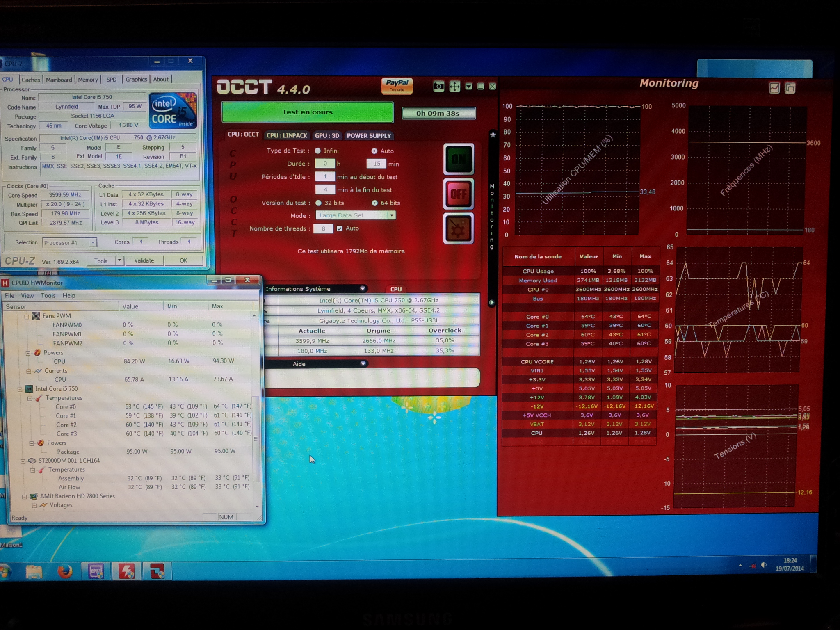Click the green ON start button
Viewport: 840px width, 630px height.
tap(458, 159)
